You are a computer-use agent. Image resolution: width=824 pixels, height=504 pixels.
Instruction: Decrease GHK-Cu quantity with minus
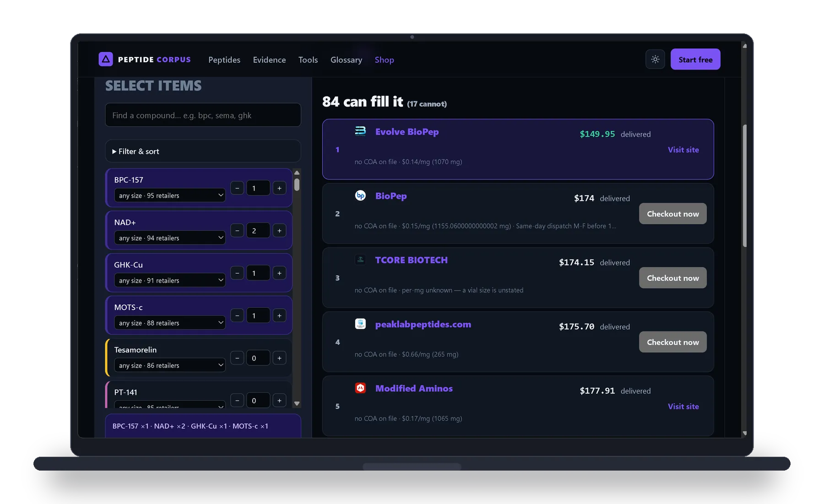[237, 273]
